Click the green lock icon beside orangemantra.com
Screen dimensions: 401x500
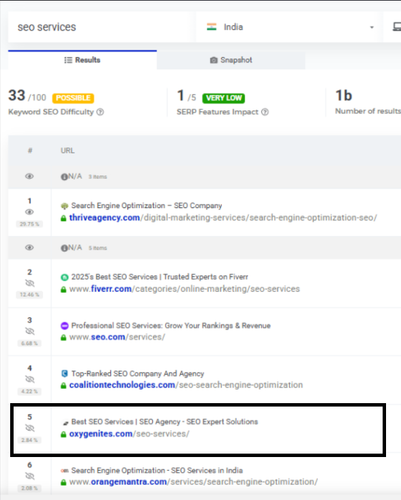click(63, 483)
